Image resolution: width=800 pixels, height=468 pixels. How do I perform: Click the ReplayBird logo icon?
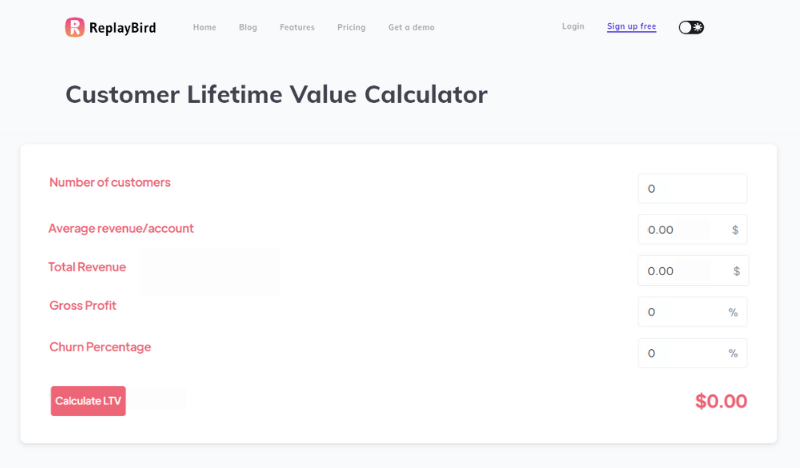[74, 27]
